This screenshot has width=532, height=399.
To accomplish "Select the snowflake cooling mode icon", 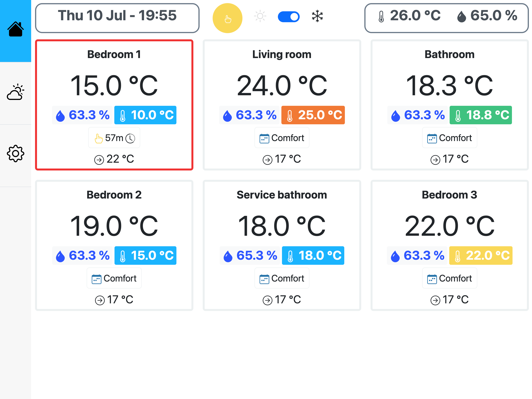I will click(x=317, y=16).
